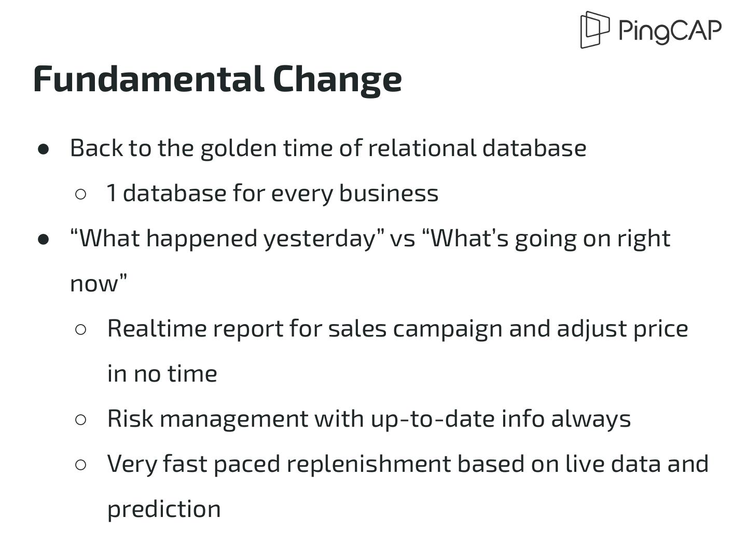Click the quoted text "What happened yesterday"
Viewport: 747px width, 560px height.
(228, 239)
